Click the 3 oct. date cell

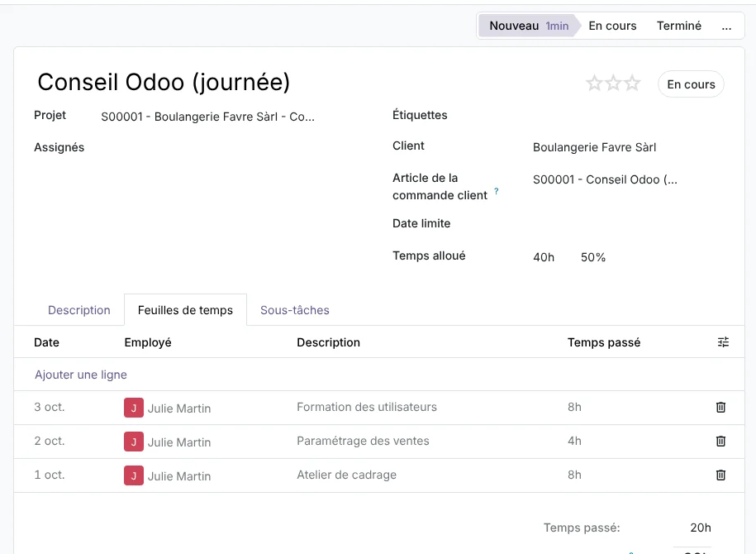[50, 407]
